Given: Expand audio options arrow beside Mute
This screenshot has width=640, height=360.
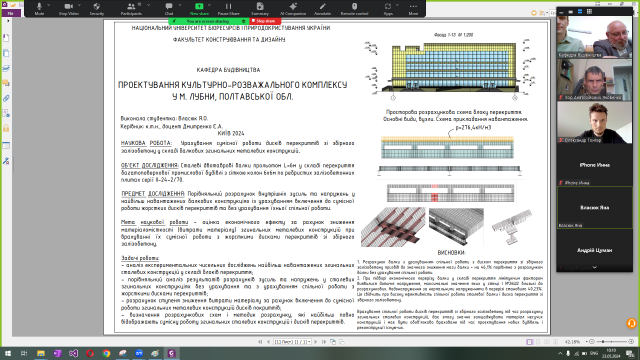Looking at the screenshot, I should pyautogui.click(x=49, y=5).
